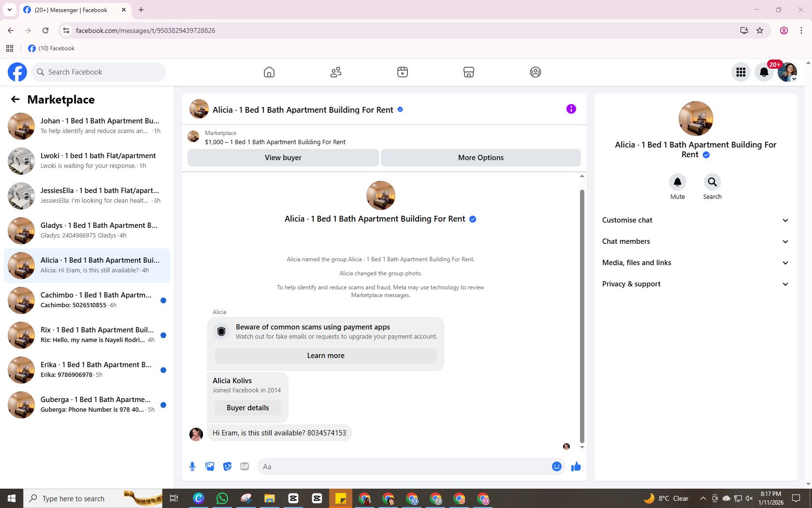Click the install app icon in address bar
812x508 pixels.
(x=744, y=30)
